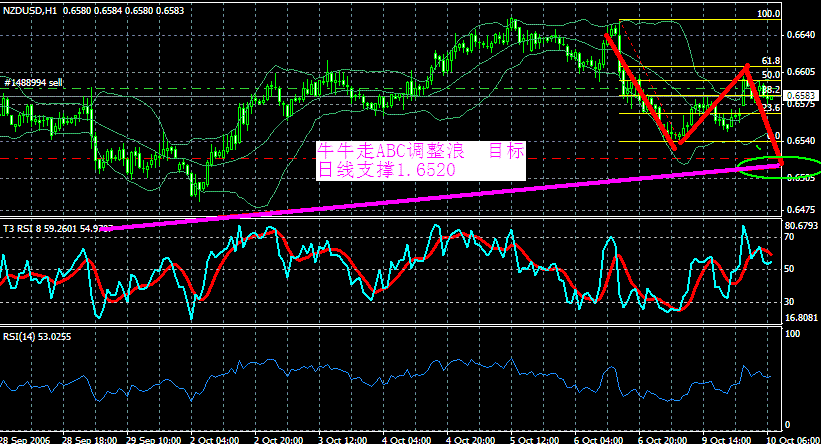Viewport: 821px width, 444px height.
Task: Click the 2 Oct 04:00 time label
Action: (215, 439)
